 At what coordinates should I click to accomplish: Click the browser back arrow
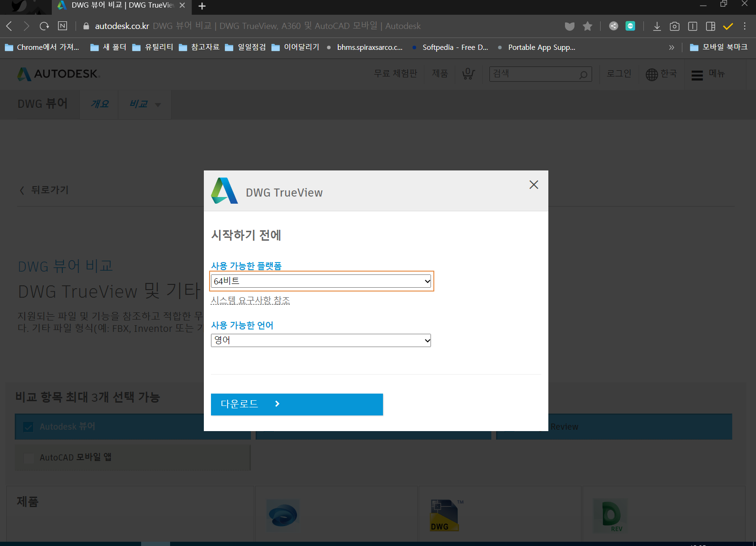(x=9, y=26)
